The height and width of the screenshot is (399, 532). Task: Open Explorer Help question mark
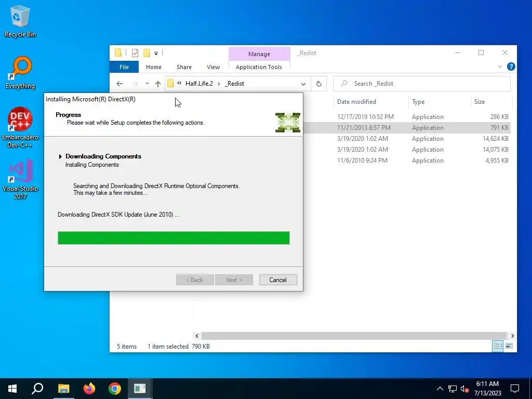click(511, 67)
